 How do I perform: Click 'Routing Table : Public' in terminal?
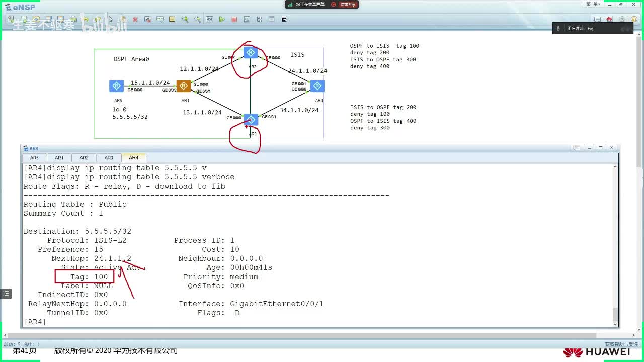[75, 204]
